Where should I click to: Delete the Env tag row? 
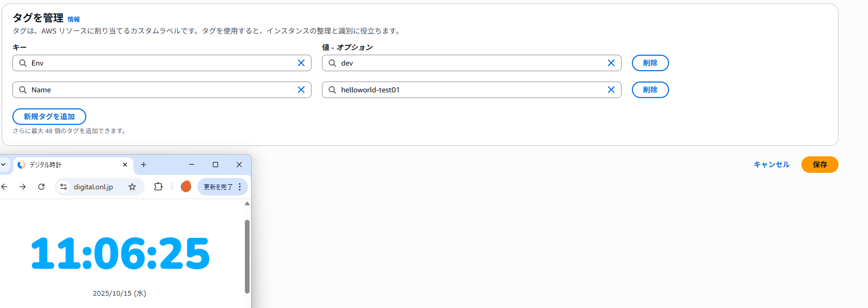point(650,63)
